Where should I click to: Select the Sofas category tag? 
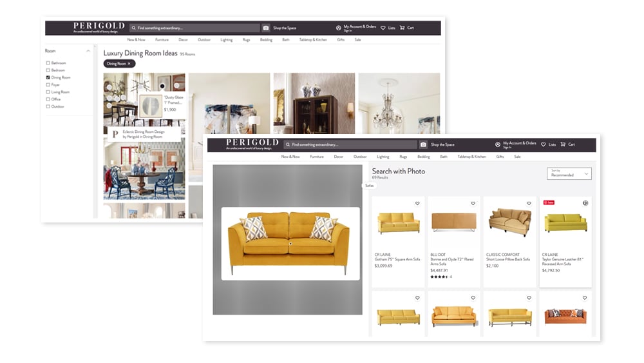pyautogui.click(x=369, y=186)
